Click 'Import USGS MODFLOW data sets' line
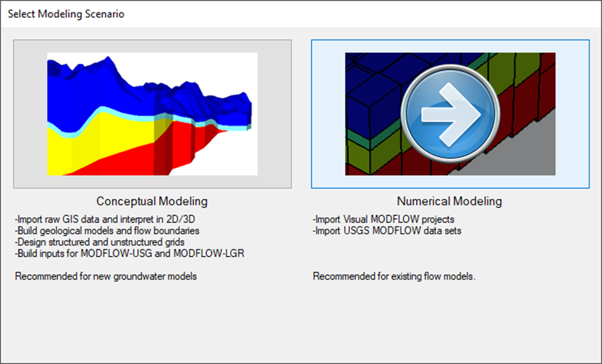This screenshot has width=602, height=364. tap(388, 231)
